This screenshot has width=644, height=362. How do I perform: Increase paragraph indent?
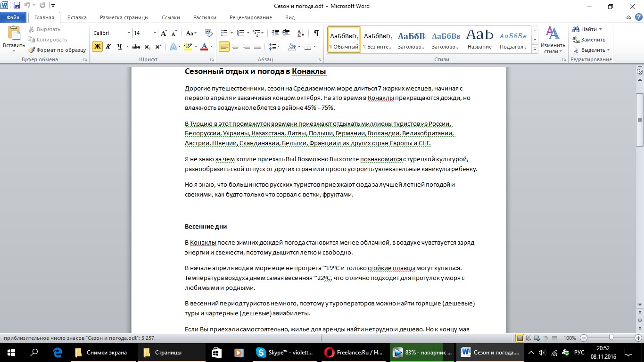tap(287, 33)
